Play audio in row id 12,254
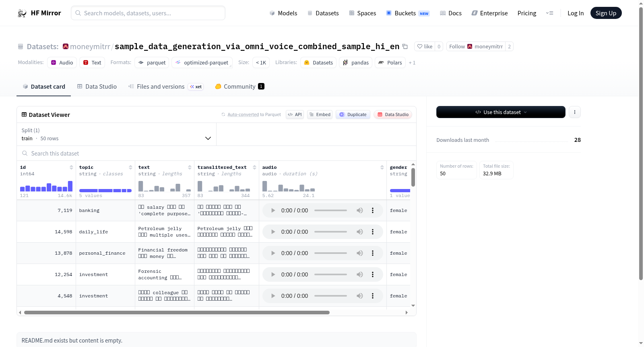The image size is (644, 347). [273, 274]
